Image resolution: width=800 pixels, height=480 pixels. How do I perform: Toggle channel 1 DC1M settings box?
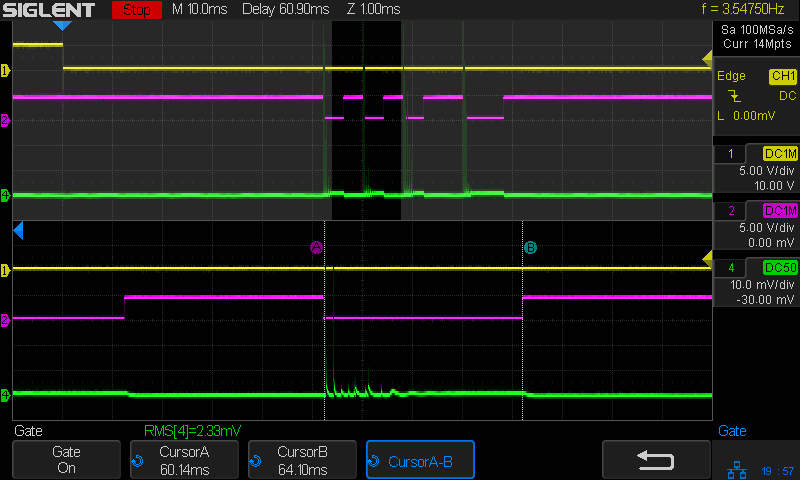click(x=755, y=169)
